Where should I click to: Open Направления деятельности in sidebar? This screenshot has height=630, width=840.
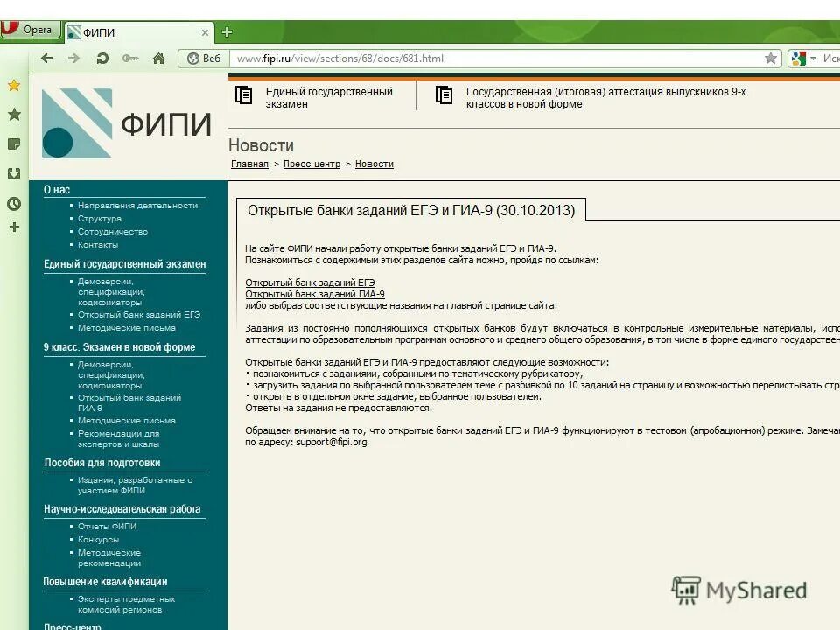[x=137, y=205]
